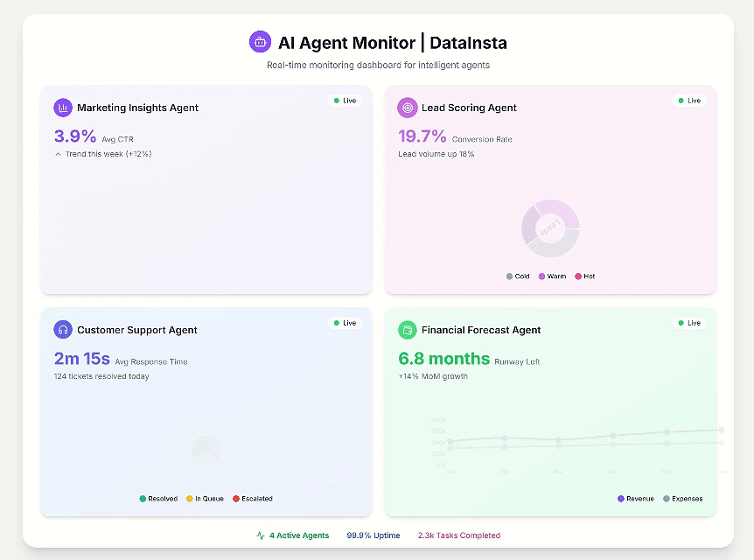Click "124 tickets resolved today" text
Image resolution: width=754 pixels, height=560 pixels.
pos(101,376)
